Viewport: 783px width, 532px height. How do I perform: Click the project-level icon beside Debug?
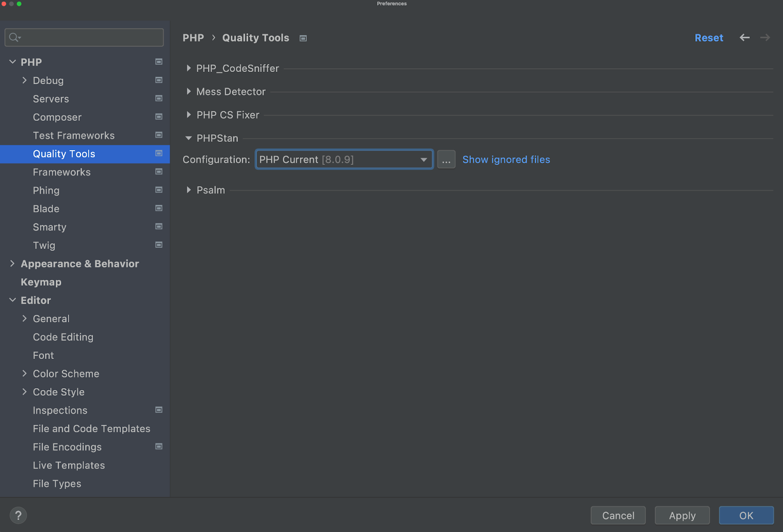coord(159,80)
